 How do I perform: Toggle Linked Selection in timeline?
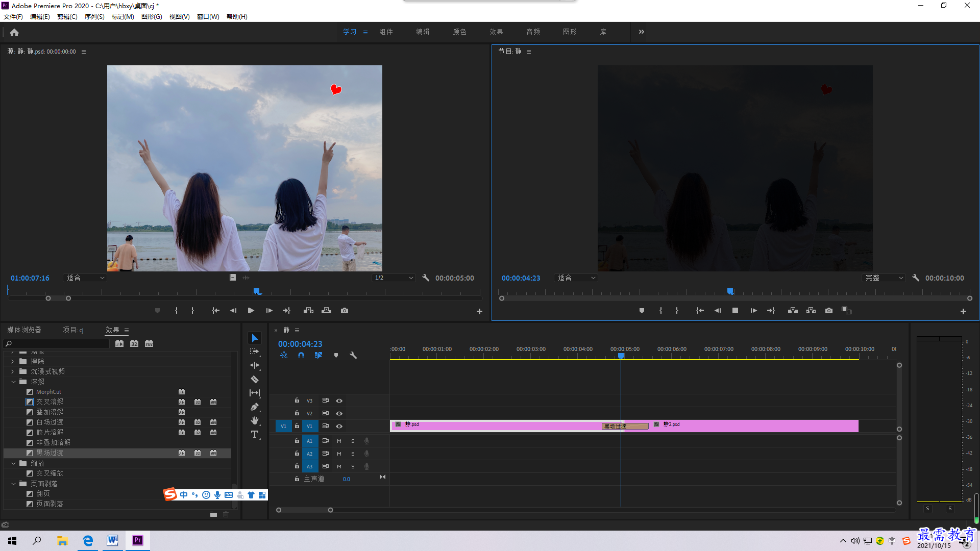[318, 355]
